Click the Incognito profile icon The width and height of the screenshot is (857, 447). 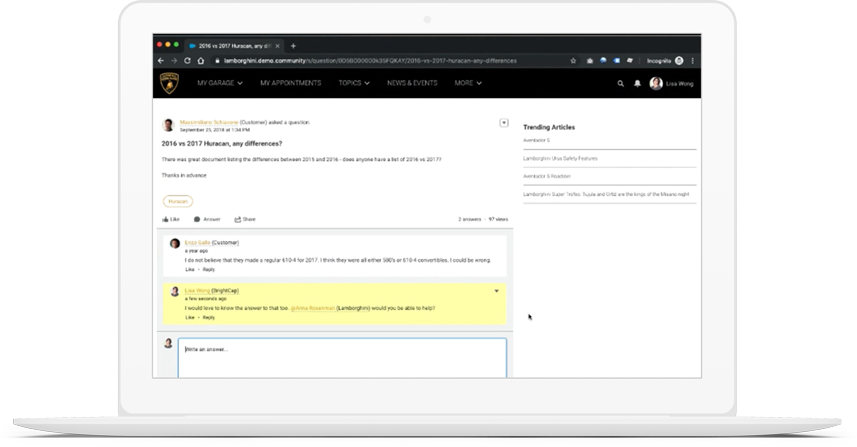pyautogui.click(x=679, y=61)
